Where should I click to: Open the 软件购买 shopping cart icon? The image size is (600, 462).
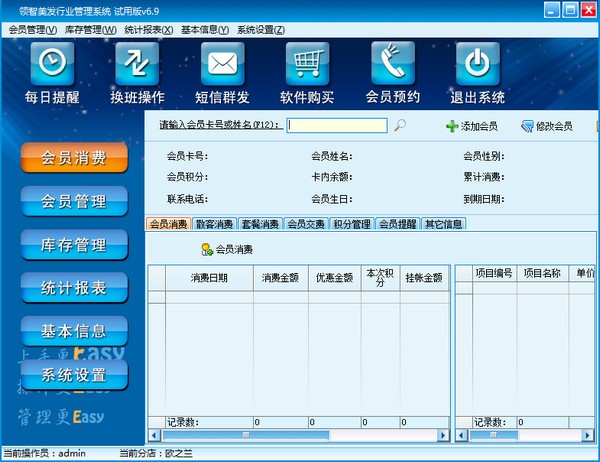tap(307, 64)
